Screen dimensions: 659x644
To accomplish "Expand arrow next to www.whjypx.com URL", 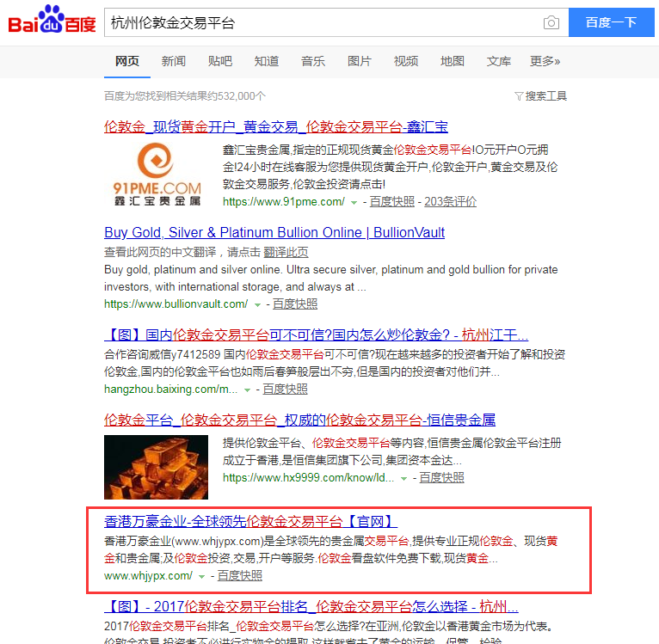I will 201,576.
